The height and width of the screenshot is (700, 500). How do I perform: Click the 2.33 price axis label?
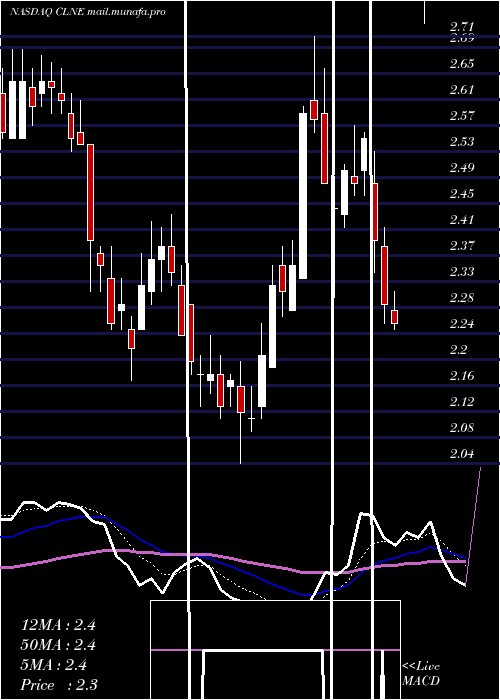[x=462, y=271]
